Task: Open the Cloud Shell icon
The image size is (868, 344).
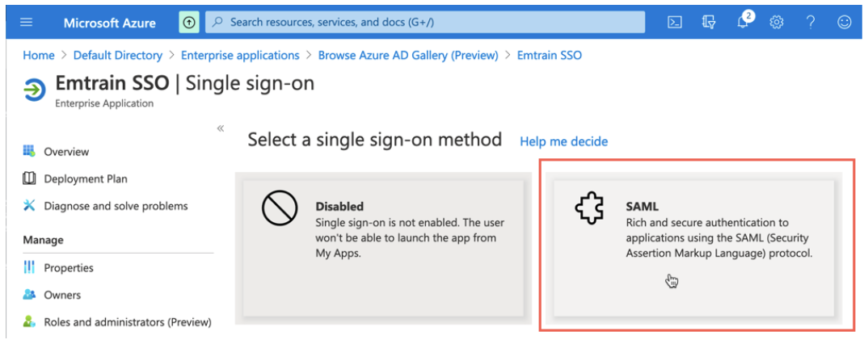Action: [674, 22]
